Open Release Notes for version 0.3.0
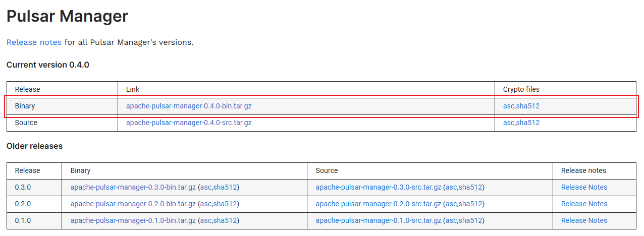This screenshot has width=644, height=236. (x=584, y=187)
